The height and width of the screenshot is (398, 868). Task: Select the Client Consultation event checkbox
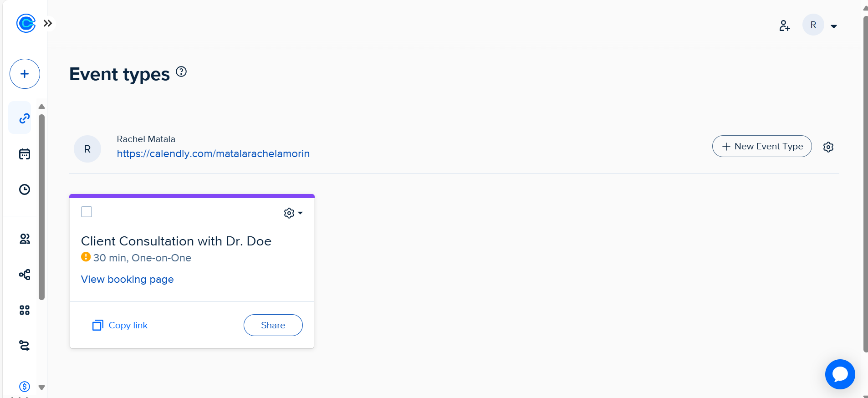tap(87, 212)
